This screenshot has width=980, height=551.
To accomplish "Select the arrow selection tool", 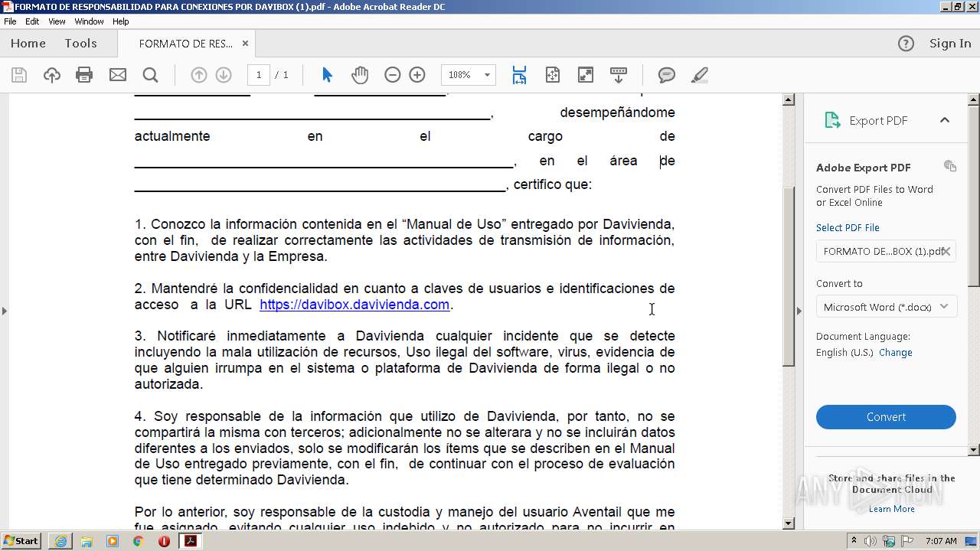I will [327, 75].
